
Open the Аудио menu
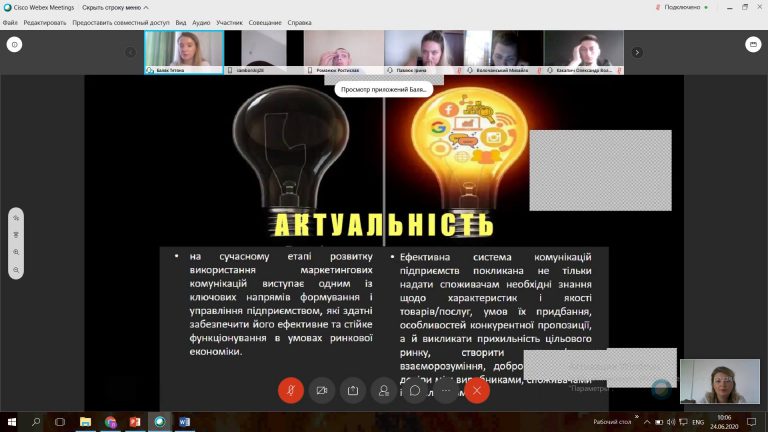pos(201,23)
